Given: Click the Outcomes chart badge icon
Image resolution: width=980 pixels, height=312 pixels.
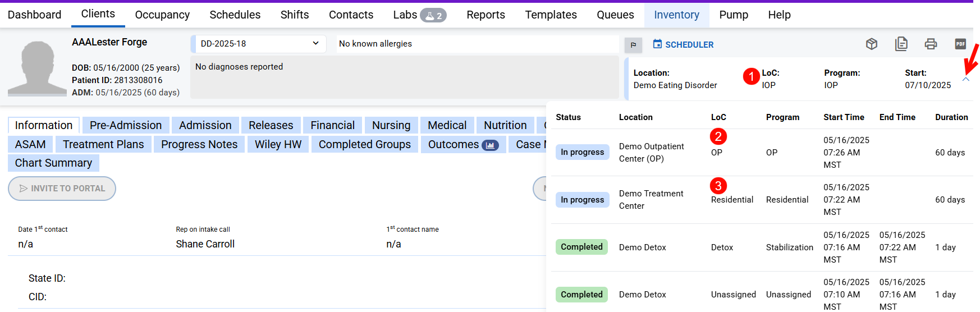Looking at the screenshot, I should [490, 145].
